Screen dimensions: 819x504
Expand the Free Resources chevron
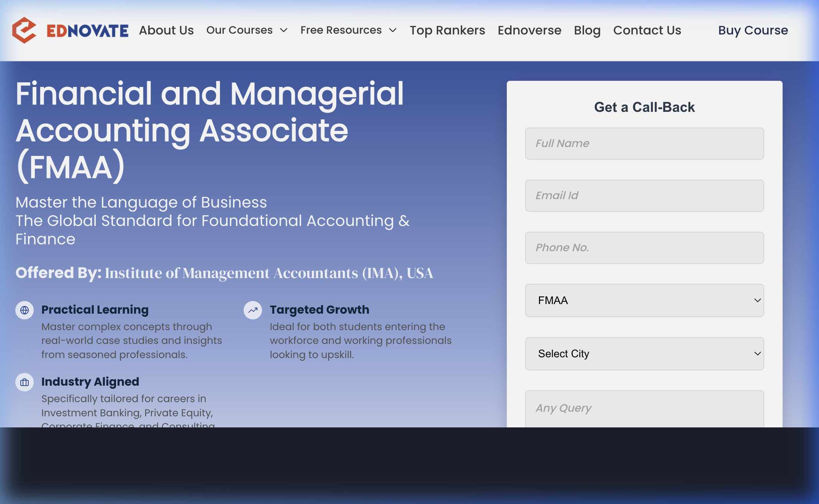click(x=393, y=30)
